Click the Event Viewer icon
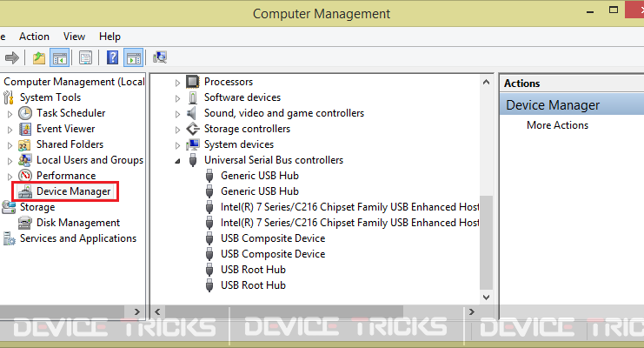 click(25, 129)
